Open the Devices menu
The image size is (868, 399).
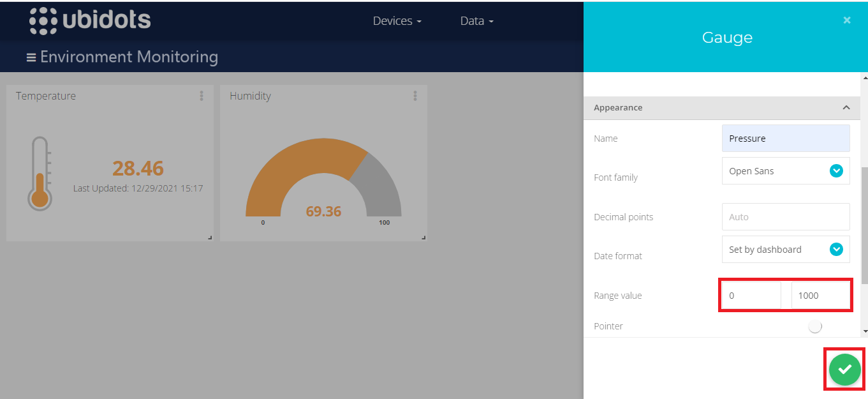[397, 21]
